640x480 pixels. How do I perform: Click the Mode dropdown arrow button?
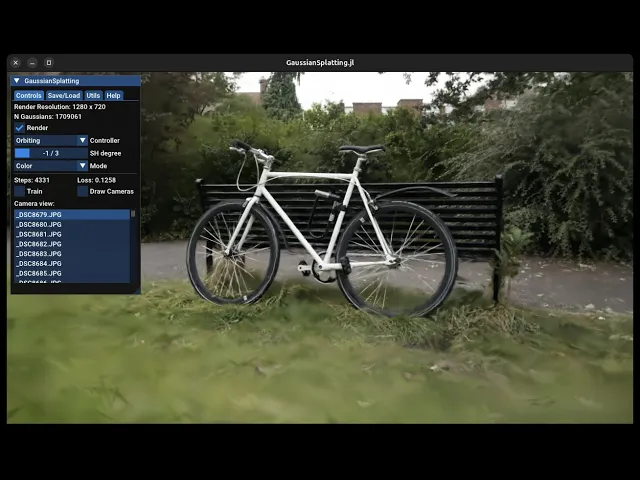82,166
